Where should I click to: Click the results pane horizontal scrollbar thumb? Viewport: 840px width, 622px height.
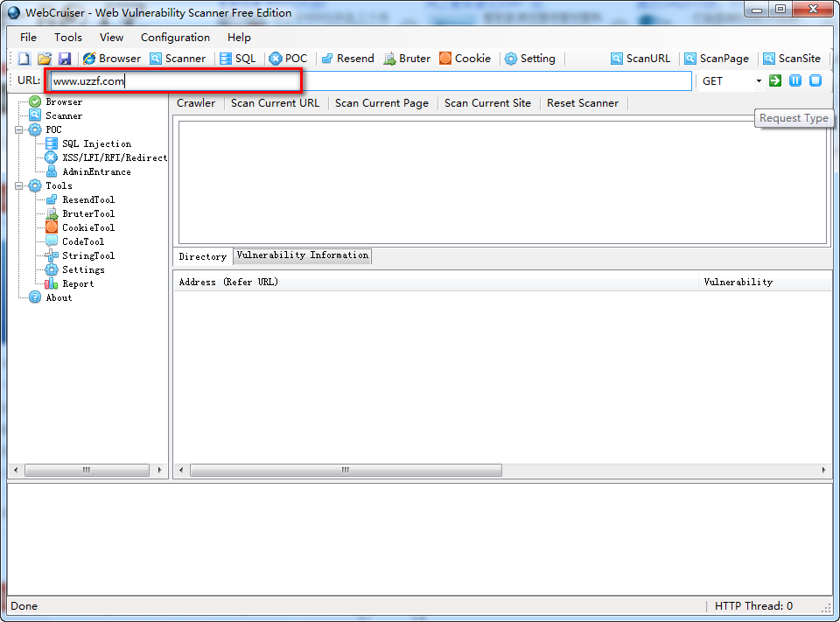[346, 471]
